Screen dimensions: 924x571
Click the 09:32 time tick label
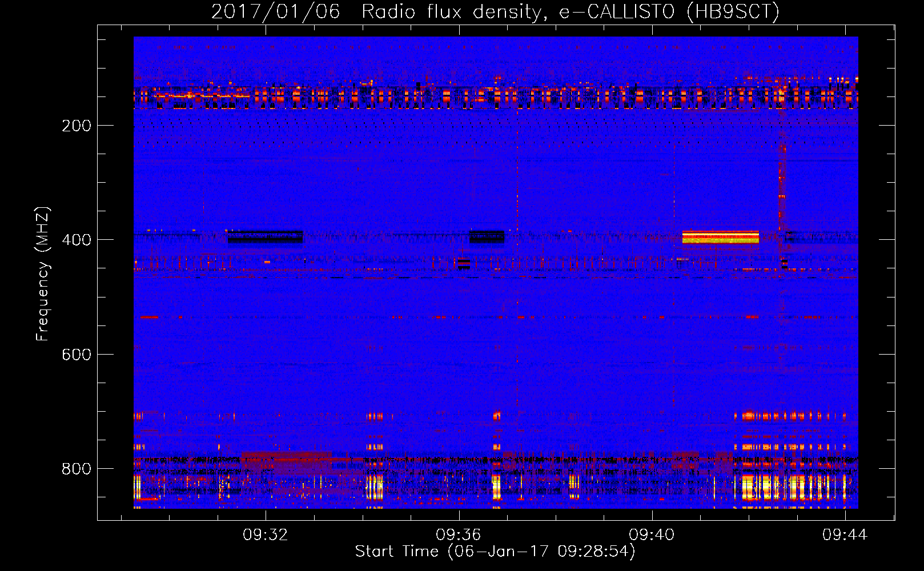point(266,535)
